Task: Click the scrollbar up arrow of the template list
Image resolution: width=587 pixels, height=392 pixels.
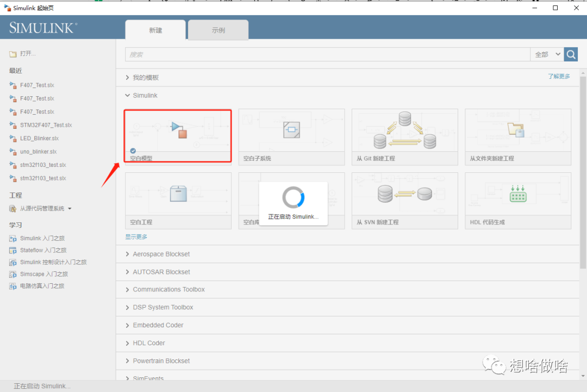Action: coord(583,73)
